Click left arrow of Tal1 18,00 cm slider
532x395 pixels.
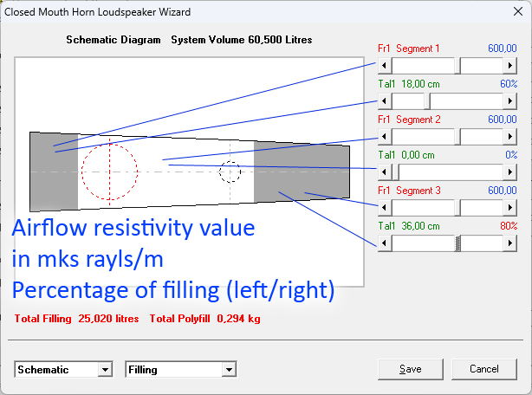tap(385, 101)
